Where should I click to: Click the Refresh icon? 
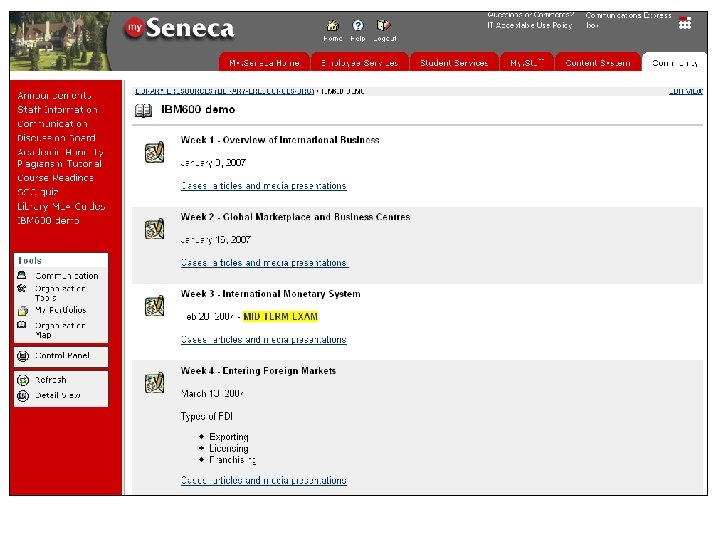(23, 380)
